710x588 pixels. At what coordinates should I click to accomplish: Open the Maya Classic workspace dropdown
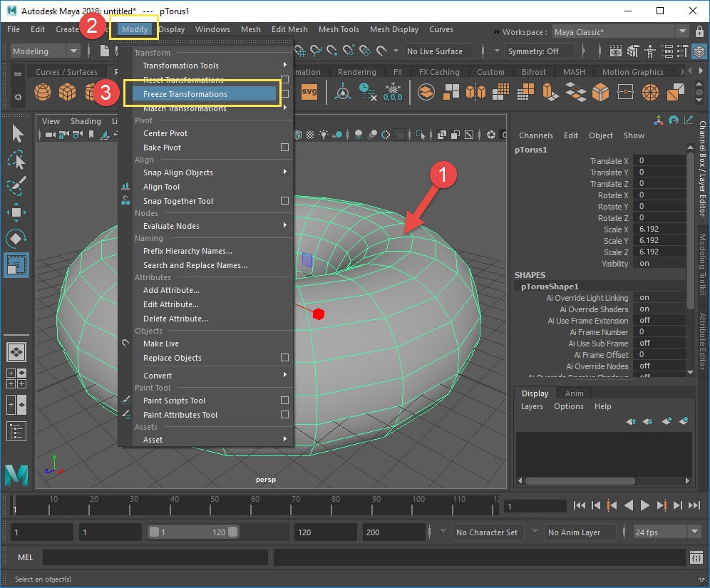[x=620, y=32]
